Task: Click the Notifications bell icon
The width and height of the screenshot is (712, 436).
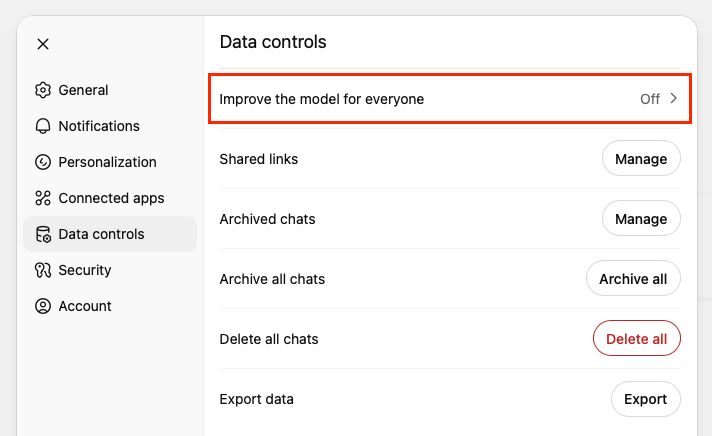Action: click(x=43, y=126)
